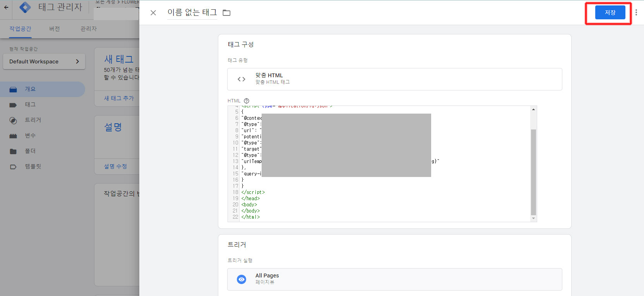Click the blue 저장 save button
The width and height of the screenshot is (644, 296).
(610, 12)
